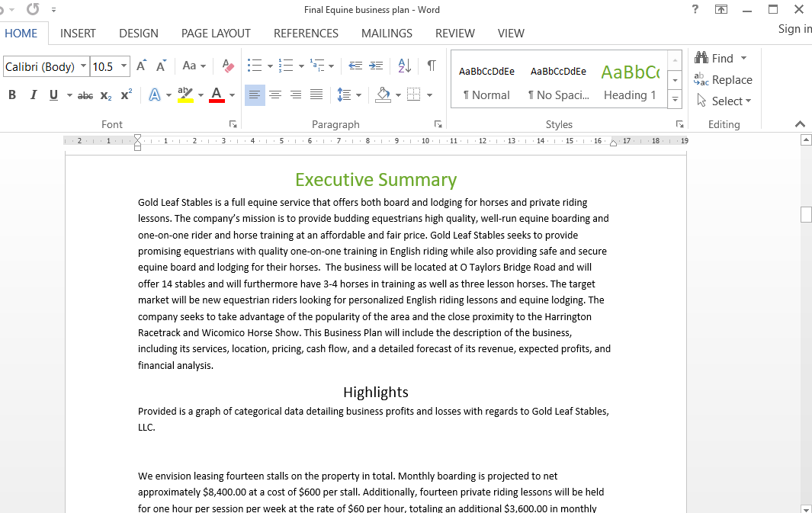This screenshot has height=513, width=812.
Task: Click Replace in Editing group
Action: pos(724,79)
